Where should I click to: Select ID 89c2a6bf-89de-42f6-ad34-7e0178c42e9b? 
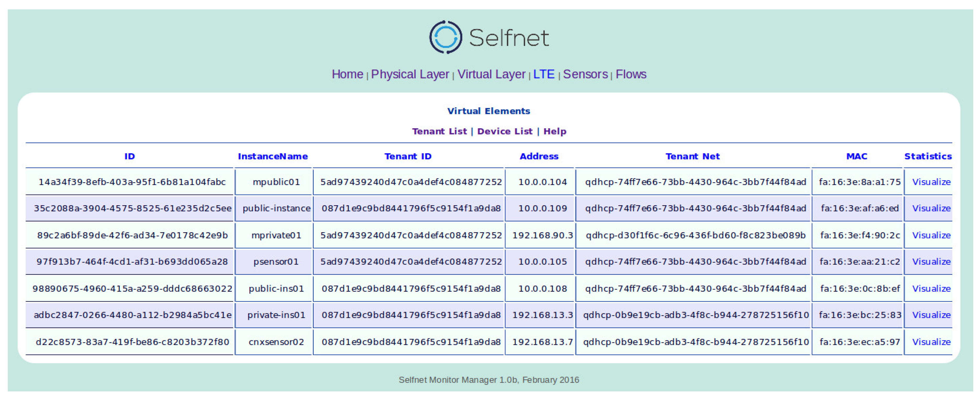pyautogui.click(x=133, y=235)
